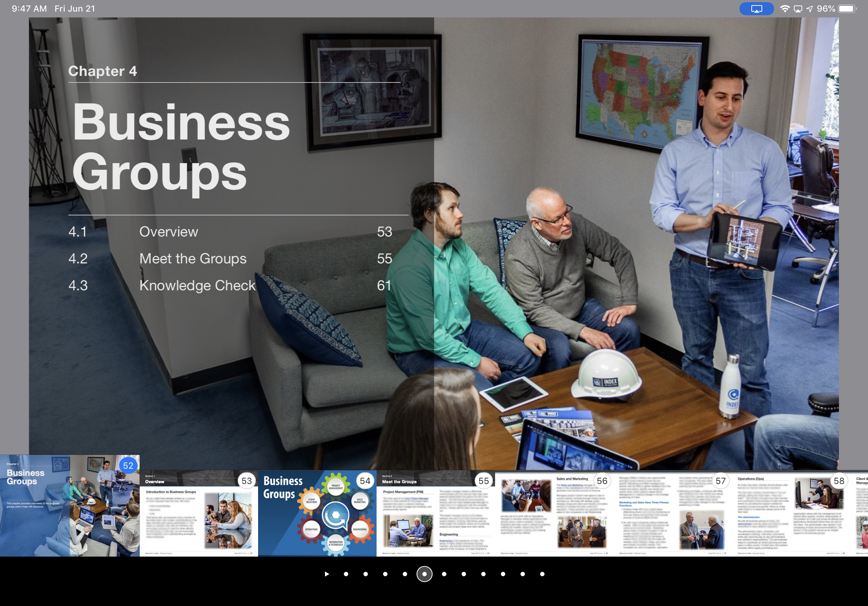This screenshot has height=606, width=868.
Task: Open the 4.2 Meet the Groups entry
Action: pos(193,258)
